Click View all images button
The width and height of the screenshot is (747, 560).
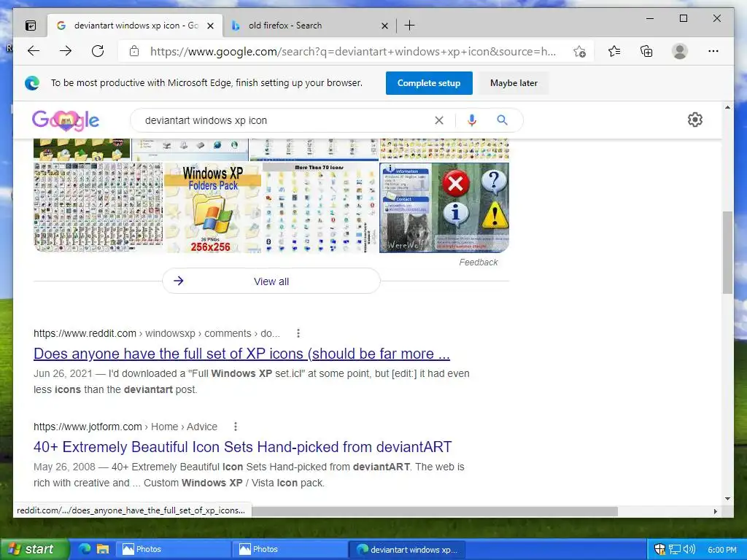tap(271, 281)
